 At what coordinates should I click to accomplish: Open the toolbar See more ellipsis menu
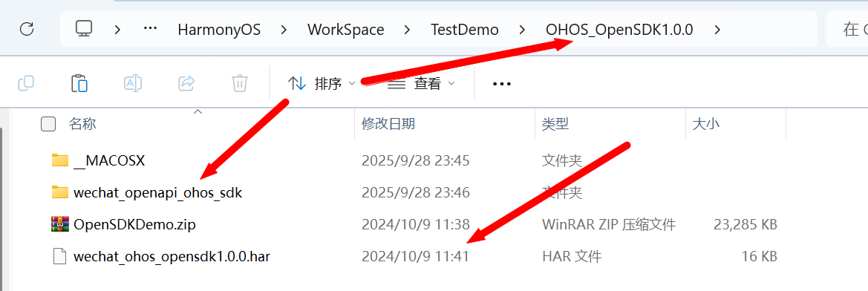point(501,84)
